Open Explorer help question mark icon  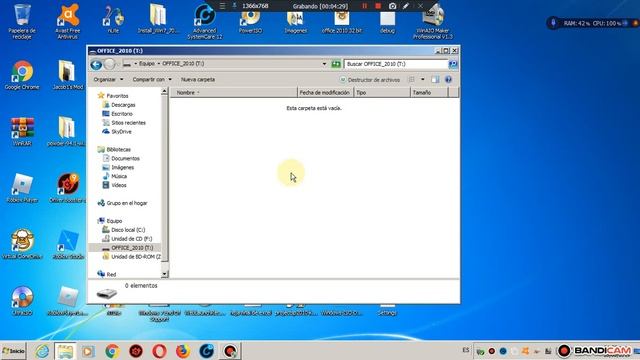pos(448,80)
